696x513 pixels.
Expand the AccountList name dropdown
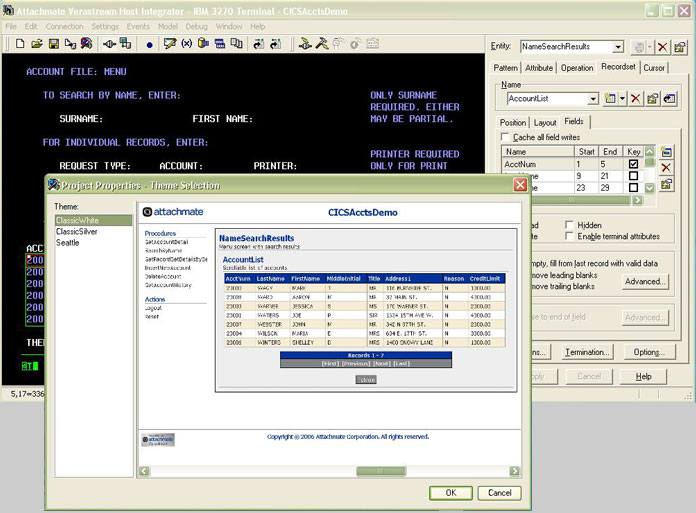click(592, 99)
